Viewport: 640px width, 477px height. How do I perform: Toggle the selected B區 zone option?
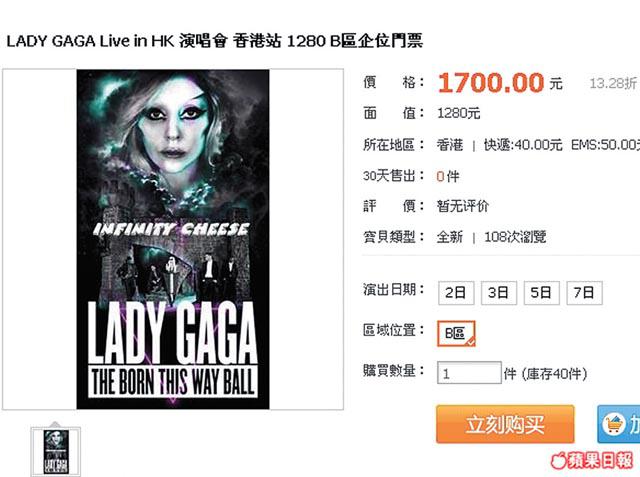[456, 333]
